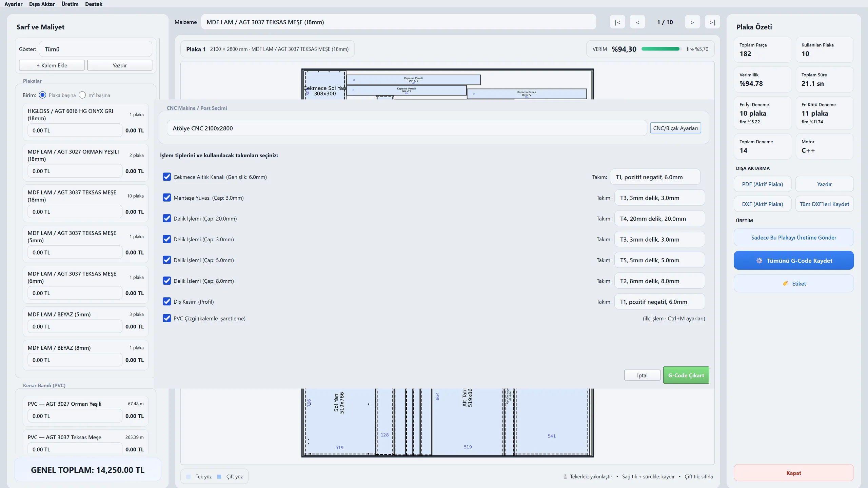Go to first plate navigation button
This screenshot has width=868, height=488.
coord(617,22)
